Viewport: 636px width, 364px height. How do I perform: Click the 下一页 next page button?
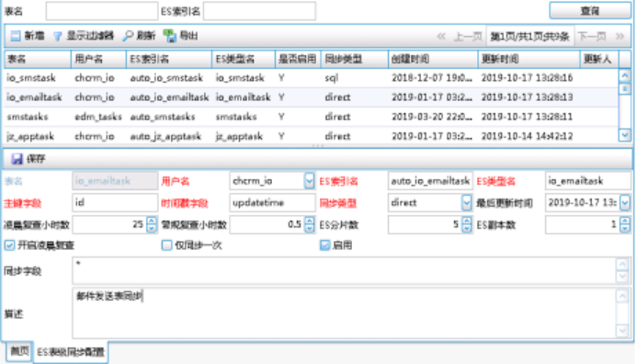click(592, 37)
